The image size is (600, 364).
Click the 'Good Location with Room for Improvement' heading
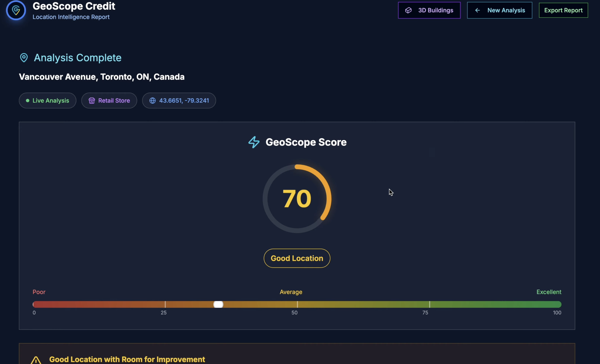[127, 359]
